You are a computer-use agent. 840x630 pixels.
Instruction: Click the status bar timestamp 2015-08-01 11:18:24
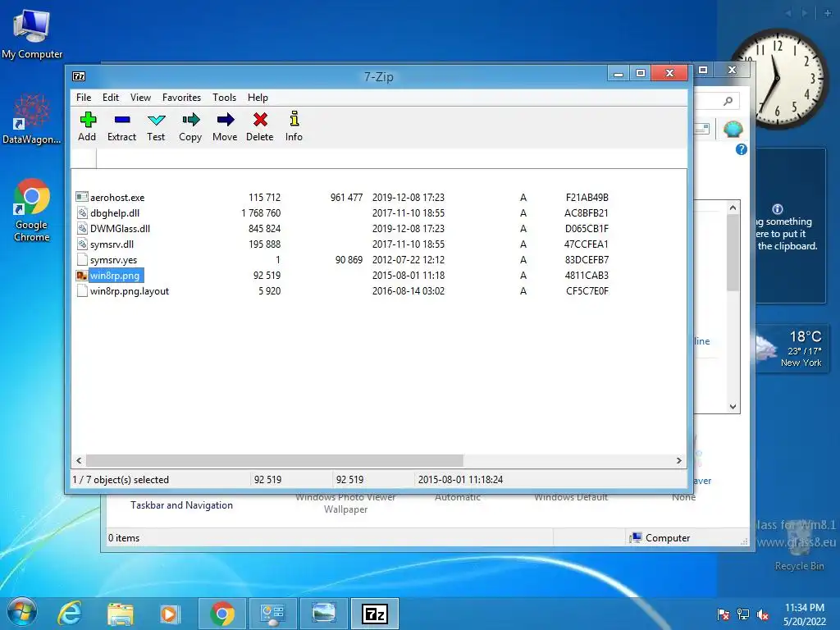(x=461, y=479)
